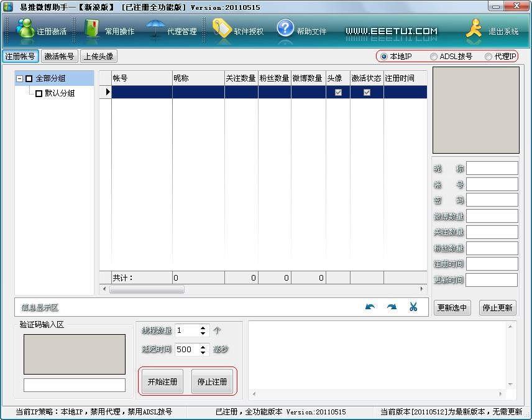This screenshot has width=532, height=420.
Task: Click the captcha image placeholder
Action: (75, 354)
